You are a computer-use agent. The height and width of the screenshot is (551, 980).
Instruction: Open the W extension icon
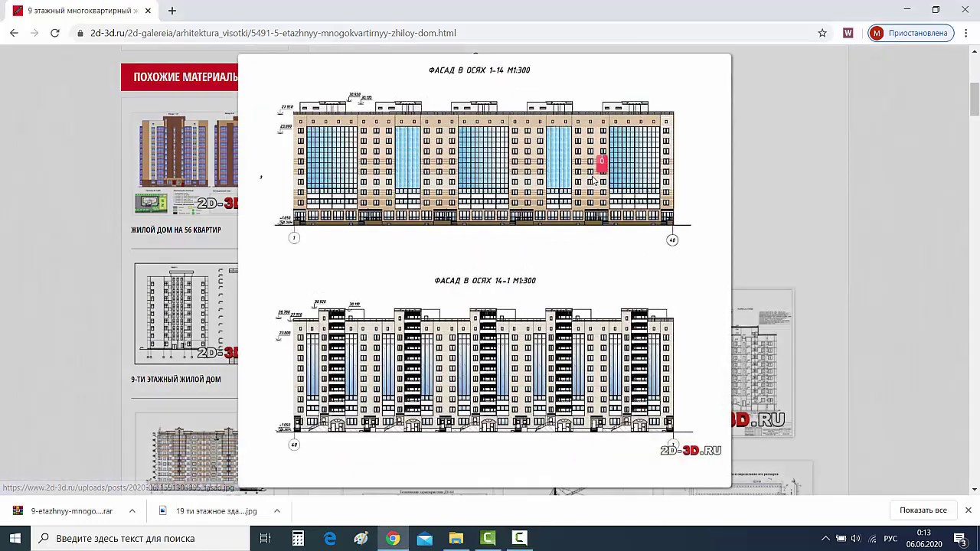pos(848,33)
